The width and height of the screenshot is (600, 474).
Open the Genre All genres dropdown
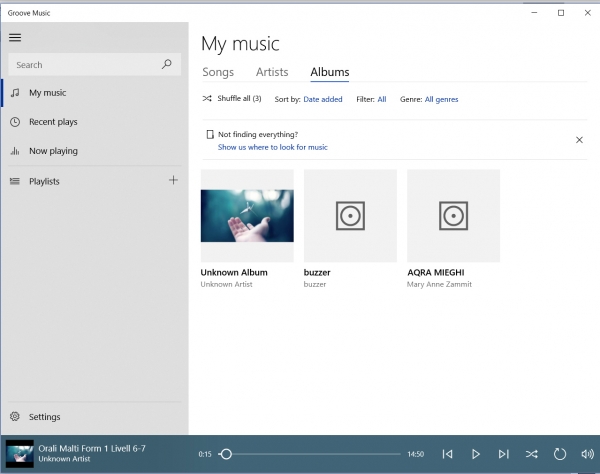point(441,99)
